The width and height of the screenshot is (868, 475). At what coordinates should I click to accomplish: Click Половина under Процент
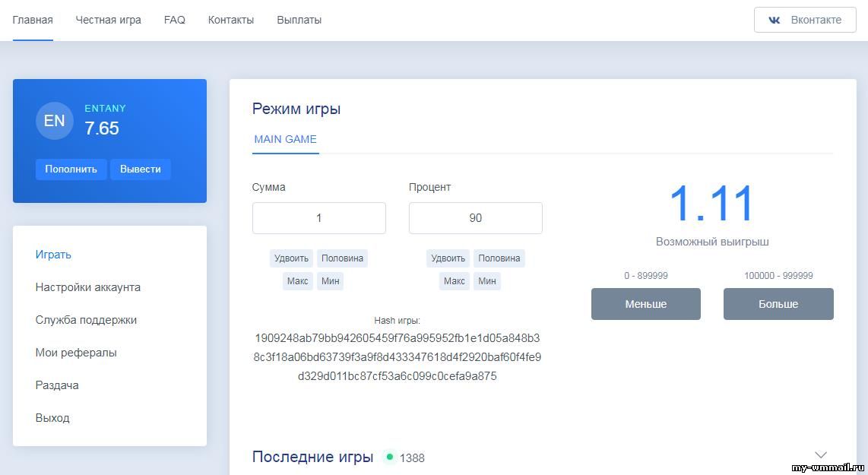click(x=499, y=258)
